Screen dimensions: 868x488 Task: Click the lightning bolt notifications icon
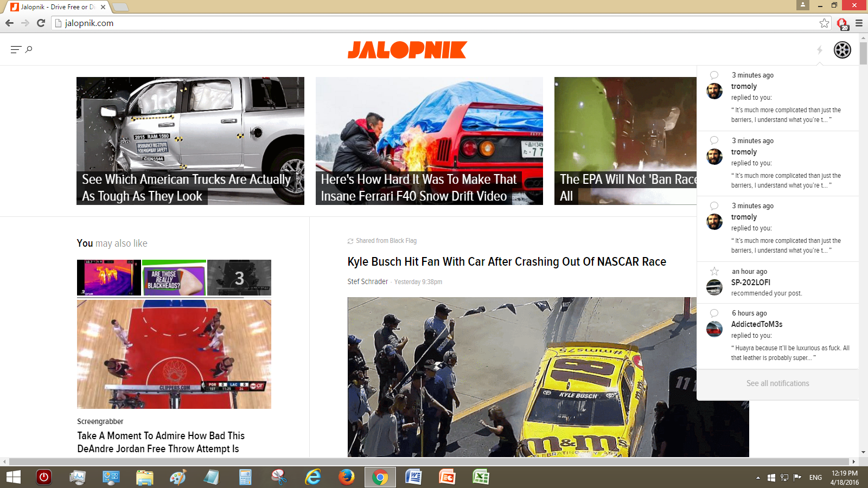[820, 50]
